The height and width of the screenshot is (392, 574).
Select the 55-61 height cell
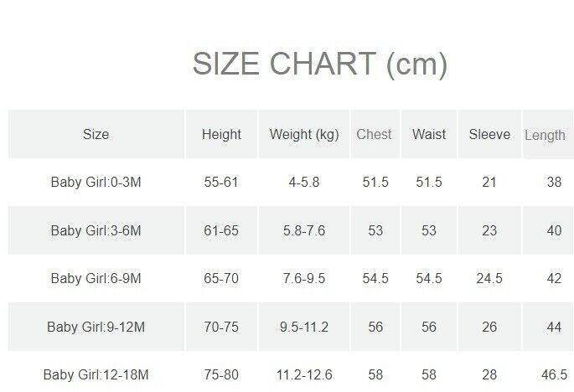(x=221, y=183)
